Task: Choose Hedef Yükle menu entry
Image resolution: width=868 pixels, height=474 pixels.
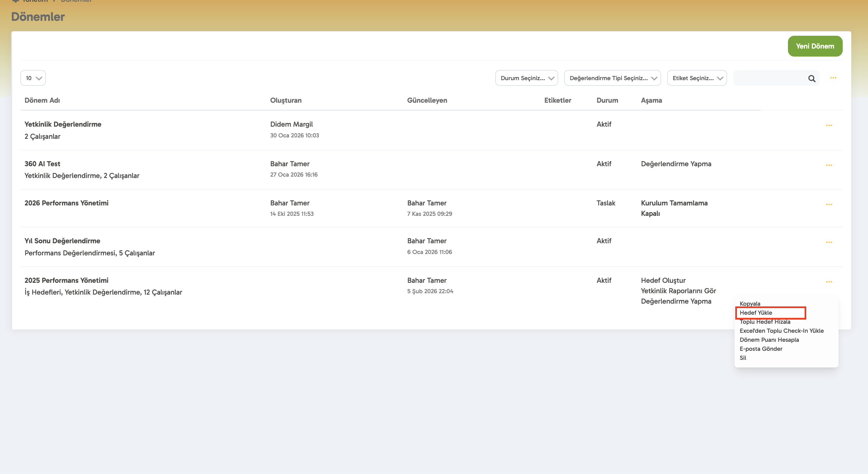Action: point(756,313)
